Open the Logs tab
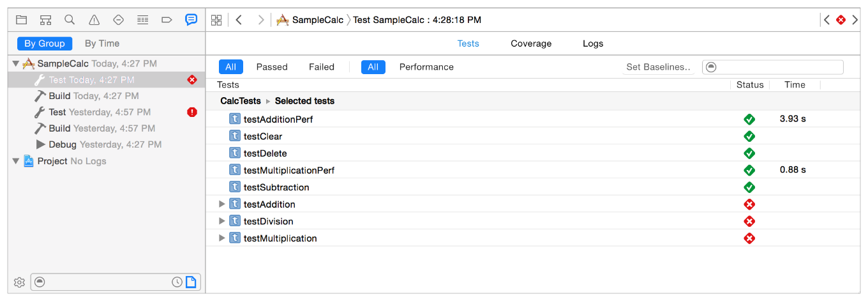 coord(593,43)
